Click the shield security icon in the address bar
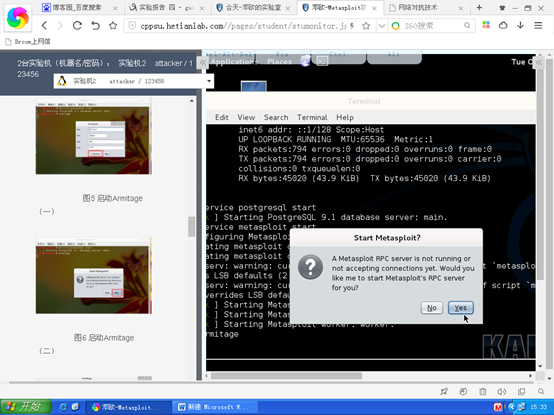554x415 pixels. [132, 25]
